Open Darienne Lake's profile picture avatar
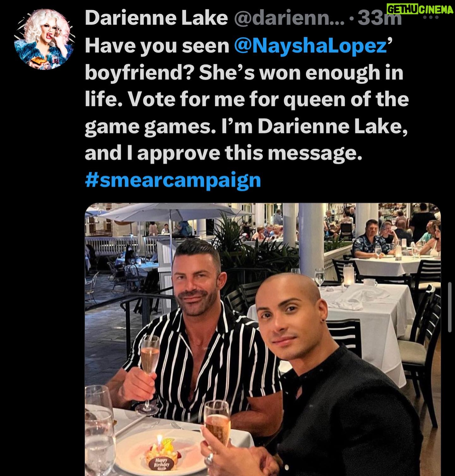Screen dimensions: 455x476 coord(45,39)
